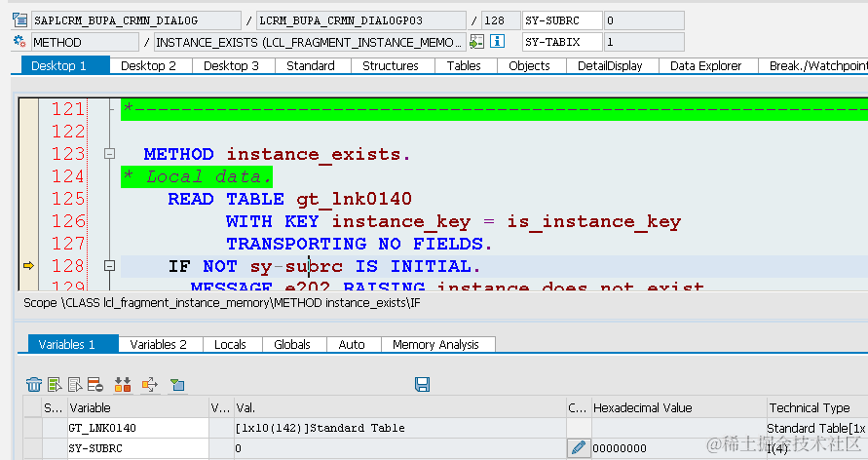Click the remove-row icon with minus sign
The width and height of the screenshot is (868, 460).
point(95,384)
